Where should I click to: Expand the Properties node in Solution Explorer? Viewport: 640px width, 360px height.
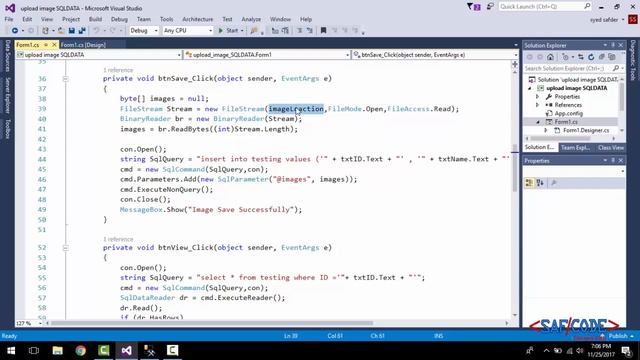coord(538,97)
